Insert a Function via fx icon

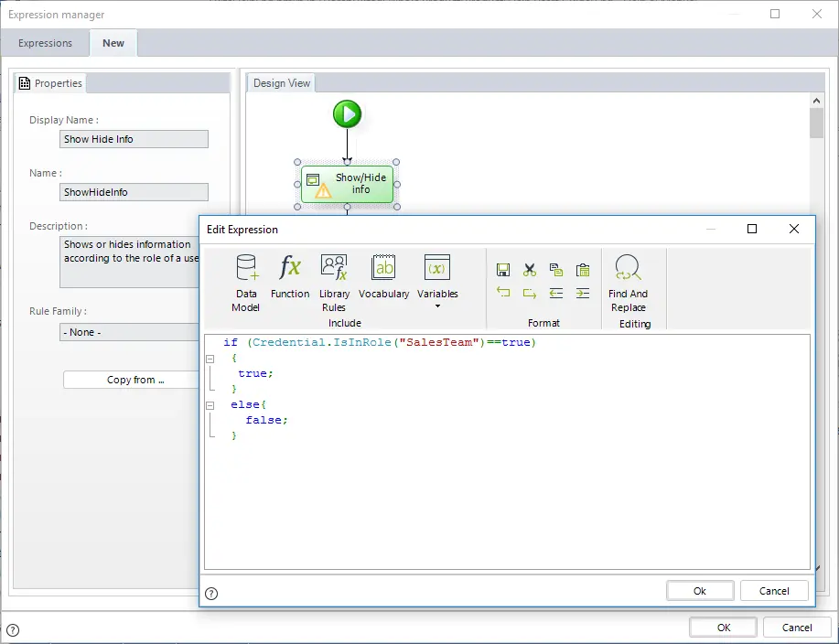coord(290,276)
